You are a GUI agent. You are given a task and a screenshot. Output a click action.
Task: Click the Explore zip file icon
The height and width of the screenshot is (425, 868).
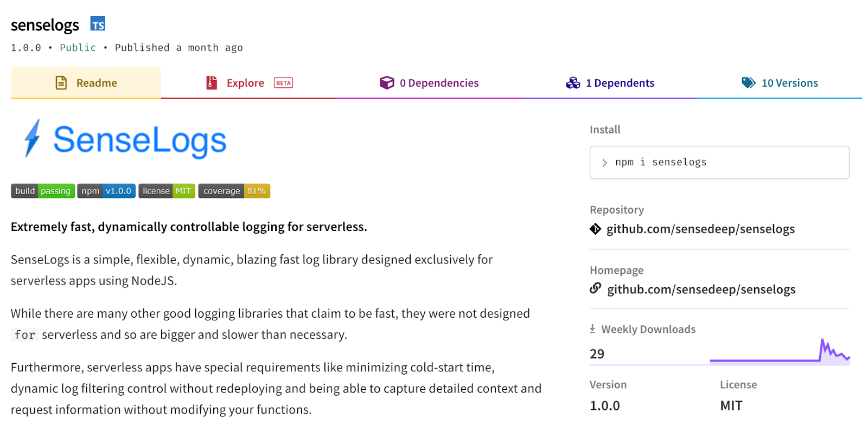click(212, 83)
